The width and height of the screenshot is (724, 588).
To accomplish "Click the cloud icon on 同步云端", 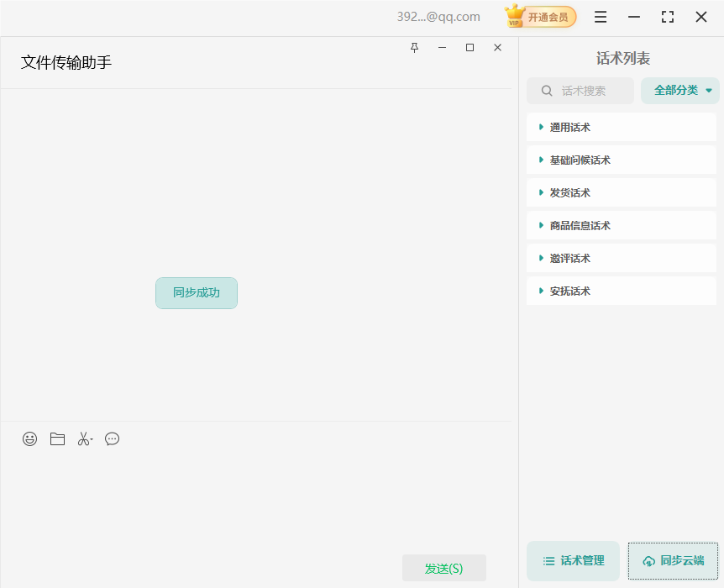I will (648, 560).
